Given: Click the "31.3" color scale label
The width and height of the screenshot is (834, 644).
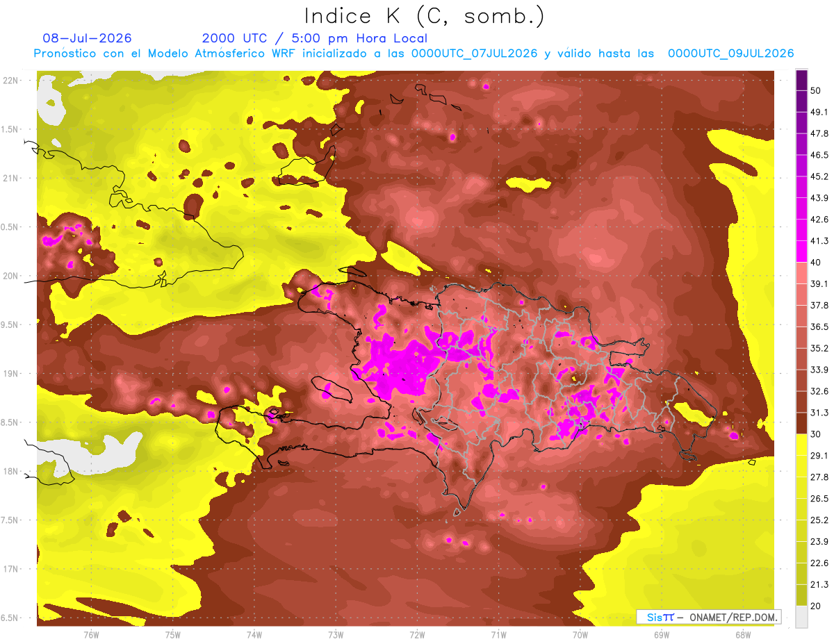Looking at the screenshot, I should click(819, 413).
